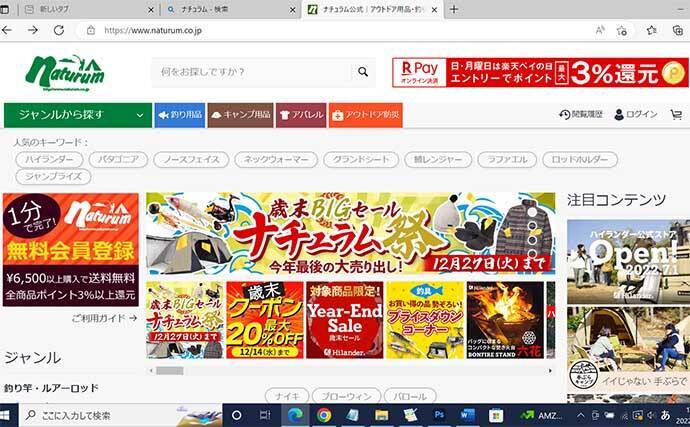Open Google Chrome from taskbar
The image size is (690, 427).
[x=323, y=415]
